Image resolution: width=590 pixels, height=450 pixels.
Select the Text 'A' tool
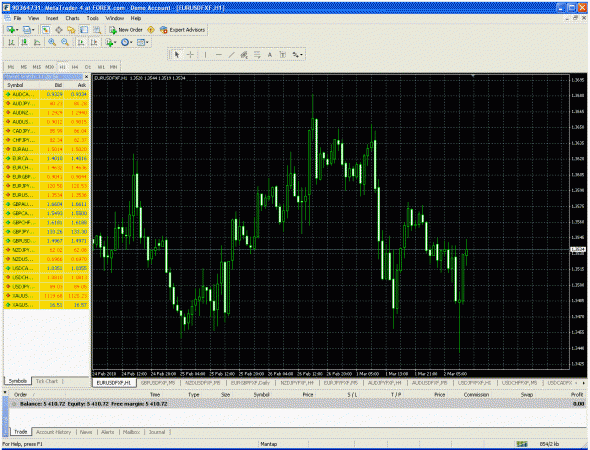270,55
